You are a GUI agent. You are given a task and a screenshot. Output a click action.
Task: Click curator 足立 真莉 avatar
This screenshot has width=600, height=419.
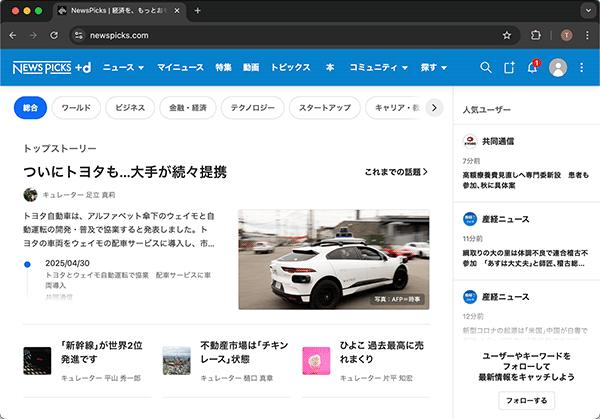[x=30, y=195]
